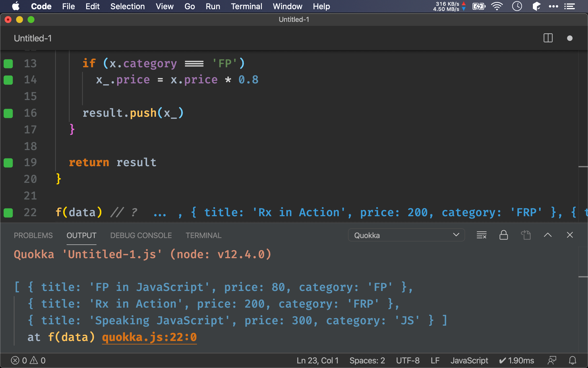Image resolution: width=588 pixels, height=368 pixels.
Task: Maximize the panel with the up chevron
Action: pos(548,235)
